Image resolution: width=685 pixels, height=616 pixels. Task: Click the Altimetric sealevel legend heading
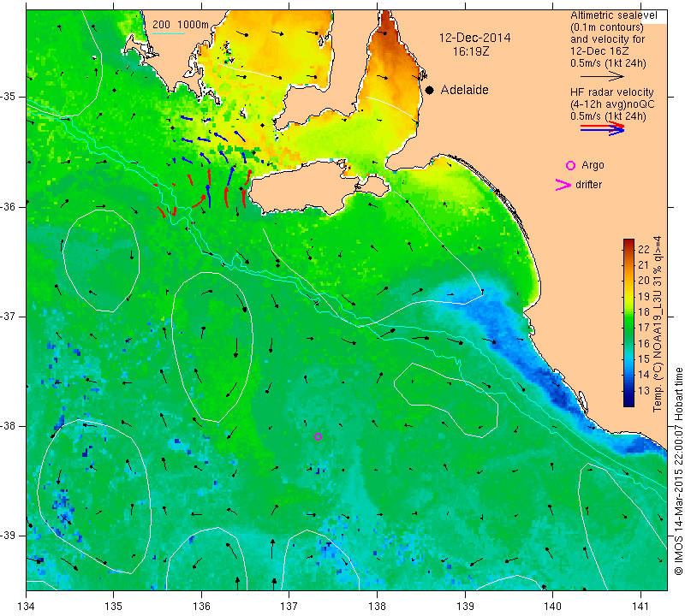[614, 15]
